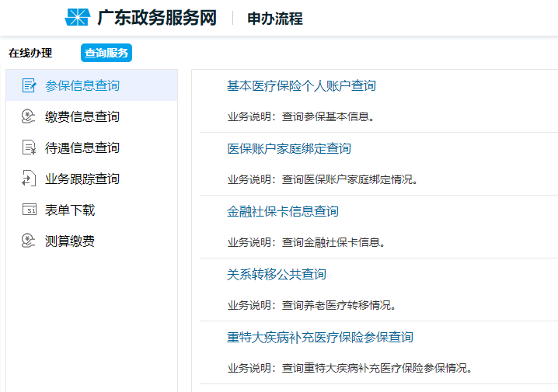The width and height of the screenshot is (558, 392).
Task: Click the 表单下载 SI icon
Action: (30, 210)
